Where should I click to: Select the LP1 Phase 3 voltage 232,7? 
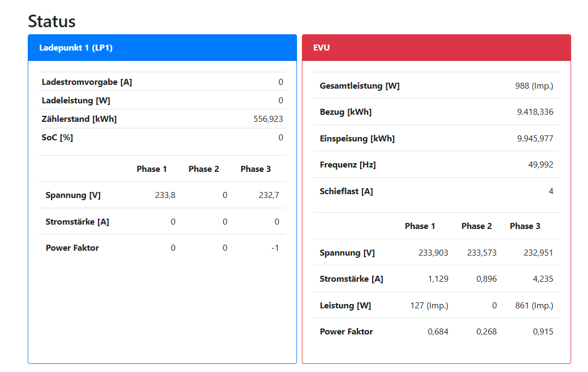pyautogui.click(x=269, y=195)
